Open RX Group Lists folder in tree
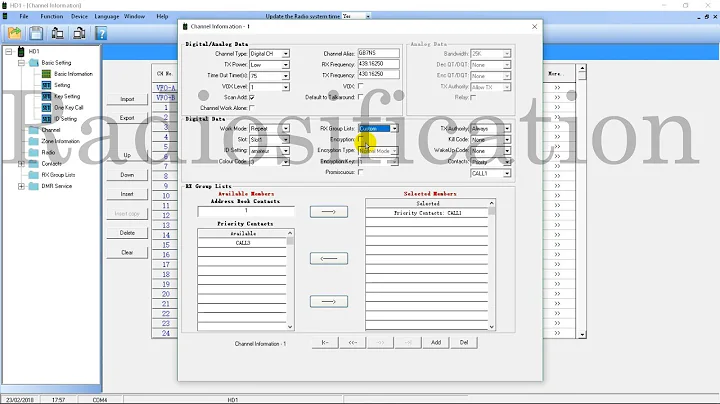This screenshot has width=720, height=404. 58,175
